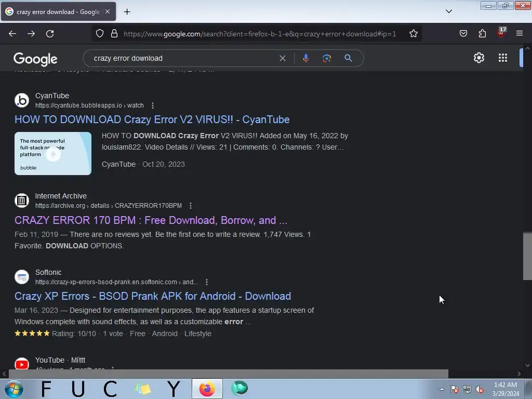This screenshot has height=399, width=532.
Task: Expand the list all tabs chevron
Action: [x=449, y=11]
